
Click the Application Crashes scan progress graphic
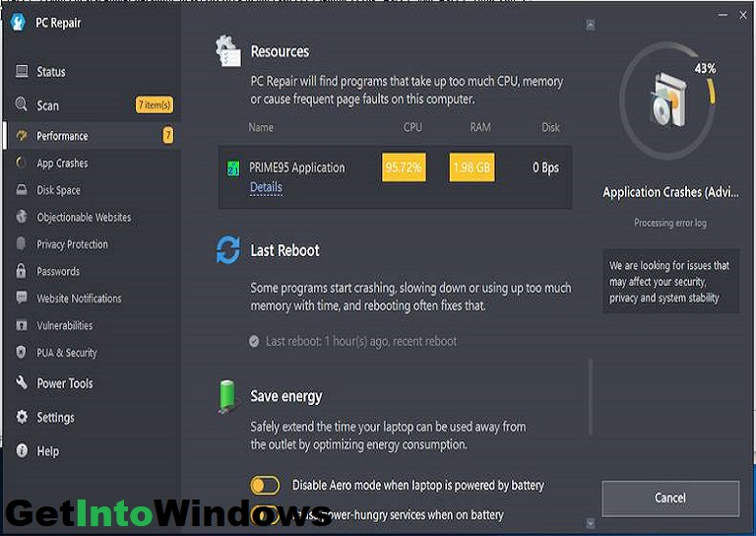[667, 100]
